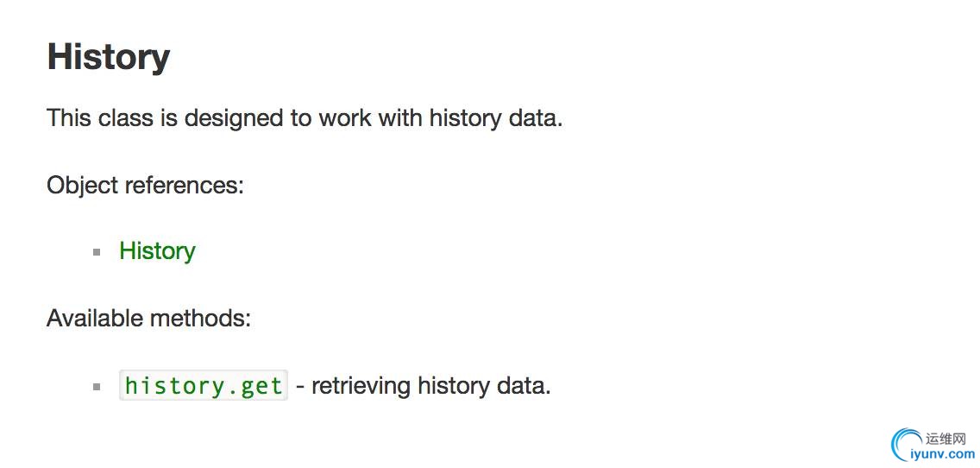This screenshot has width=980, height=468.
Task: Open the history.get method link
Action: [x=204, y=386]
